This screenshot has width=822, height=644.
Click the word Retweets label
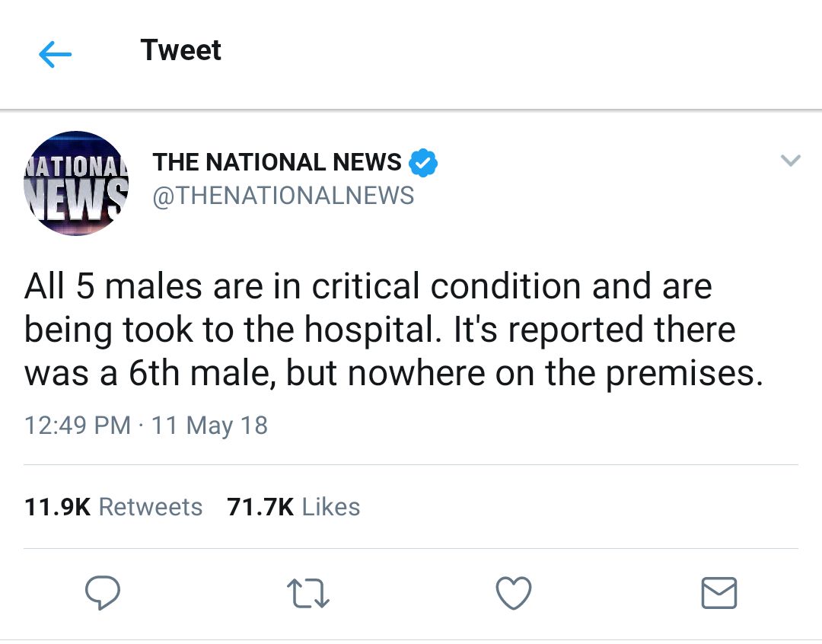coord(151,507)
